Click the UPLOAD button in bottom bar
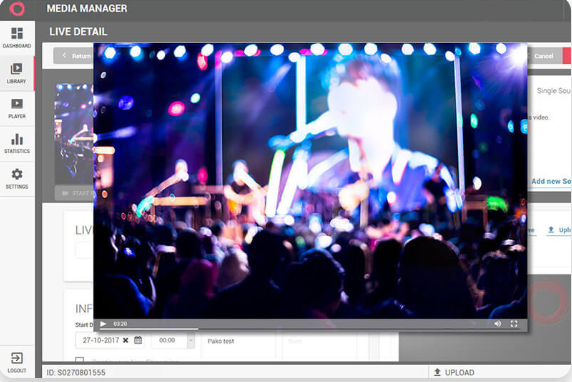This screenshot has width=572, height=382. pos(454,373)
